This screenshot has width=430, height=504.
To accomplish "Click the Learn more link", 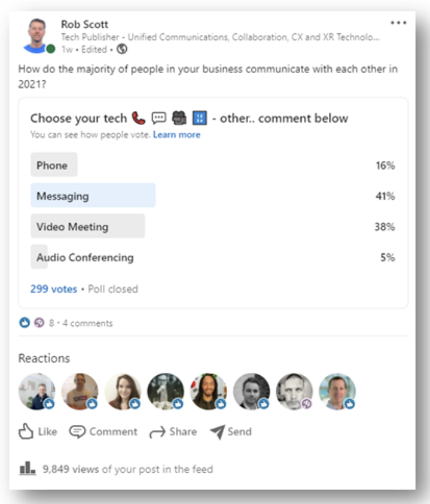I will (176, 134).
